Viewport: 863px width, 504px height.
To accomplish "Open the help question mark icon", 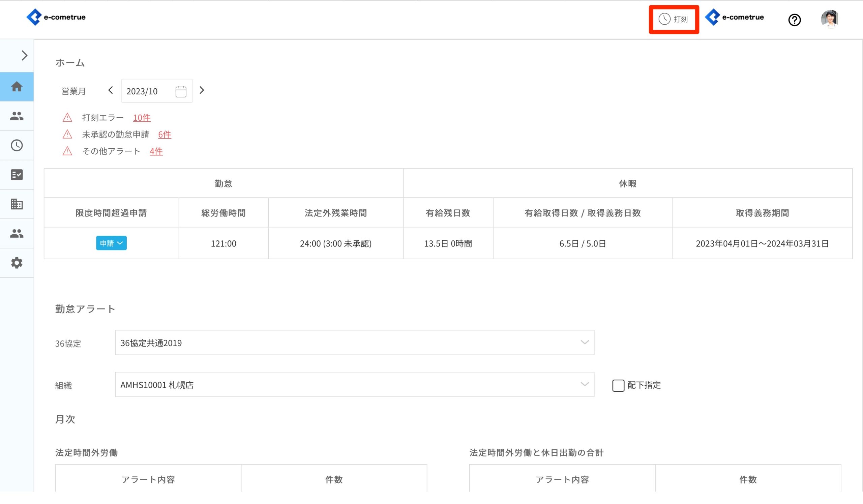I will pyautogui.click(x=794, y=20).
